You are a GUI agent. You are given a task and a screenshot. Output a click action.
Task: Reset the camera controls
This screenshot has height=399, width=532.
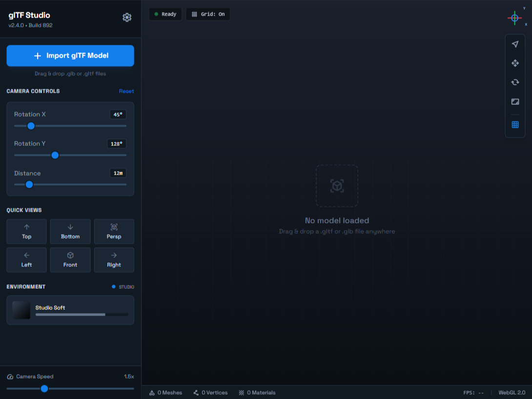coord(126,91)
